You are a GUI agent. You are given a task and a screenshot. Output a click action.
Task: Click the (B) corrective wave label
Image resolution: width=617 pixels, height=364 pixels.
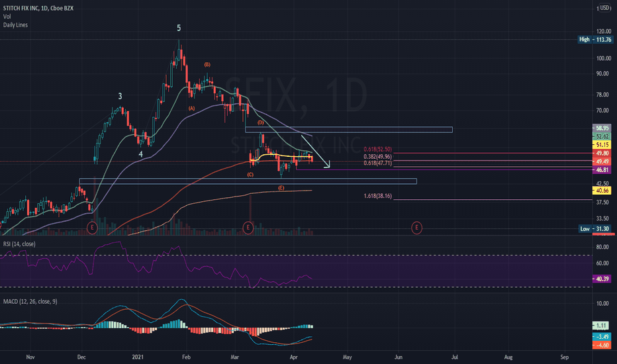(207, 65)
